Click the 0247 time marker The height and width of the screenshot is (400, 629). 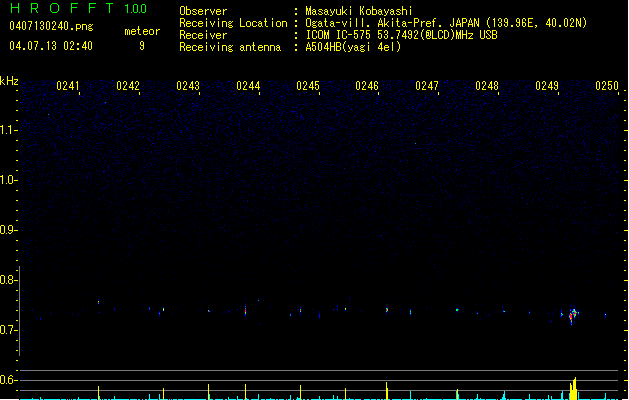tap(427, 86)
